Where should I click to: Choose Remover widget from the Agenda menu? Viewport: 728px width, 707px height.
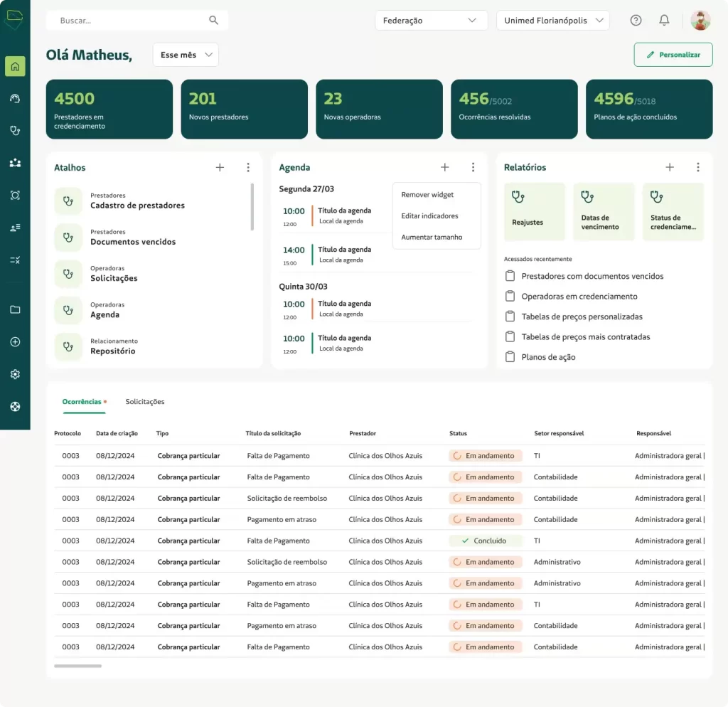(x=427, y=194)
